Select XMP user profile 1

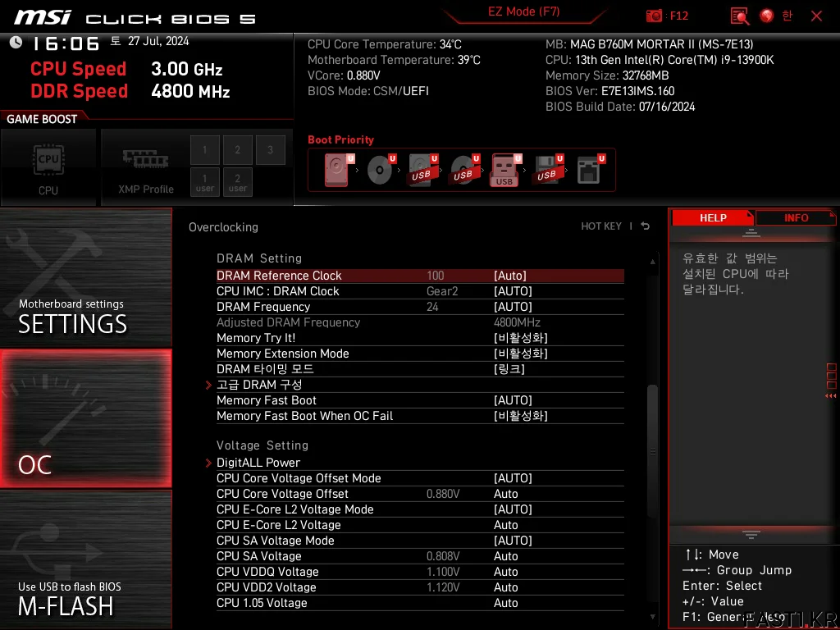coord(204,183)
